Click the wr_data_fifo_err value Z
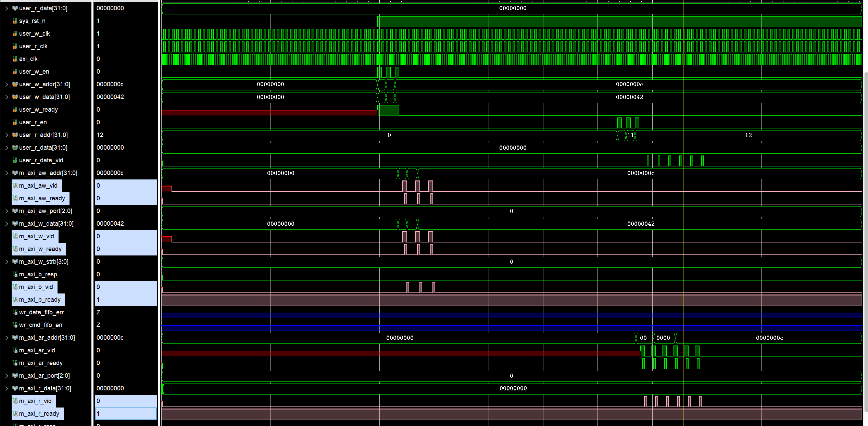This screenshot has height=426, width=868. click(99, 312)
